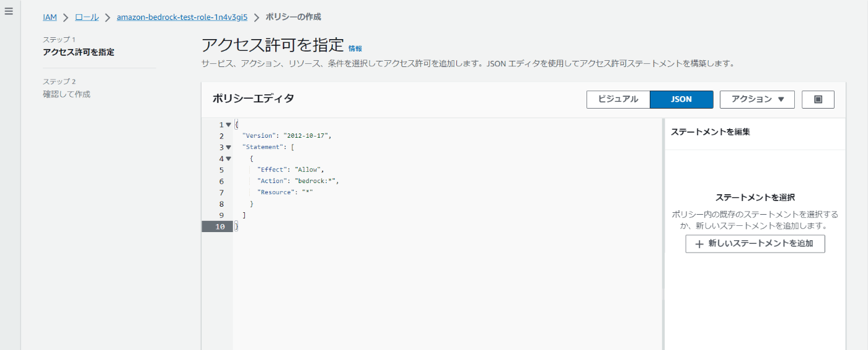Click the "Version": "2012-10-17" line
Screen dimensions: 868x350
point(286,136)
